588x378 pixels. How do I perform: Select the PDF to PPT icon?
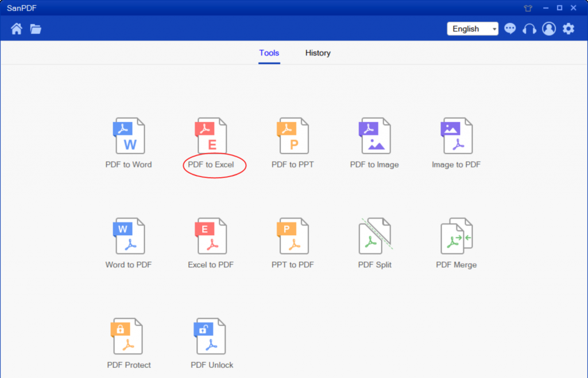[x=292, y=135]
